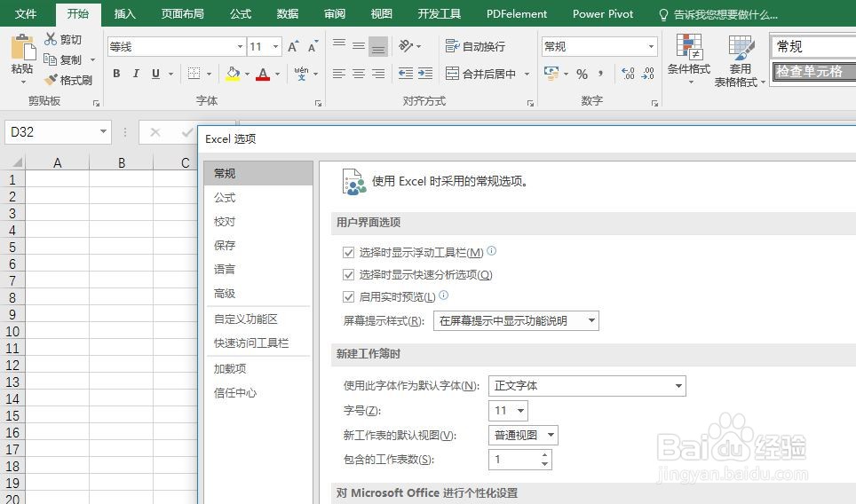This screenshot has width=856, height=504.
Task: Align text to the vertical middle
Action: pos(359,46)
